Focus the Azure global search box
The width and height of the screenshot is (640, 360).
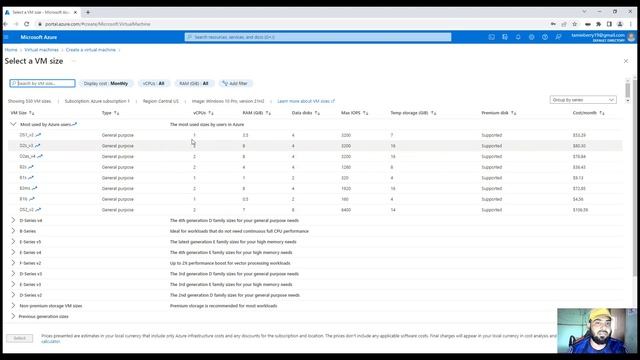pos(318,37)
